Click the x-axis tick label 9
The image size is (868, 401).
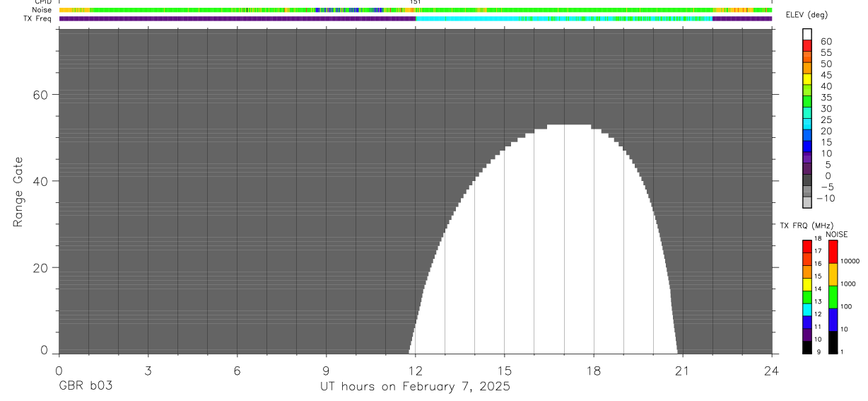(326, 370)
